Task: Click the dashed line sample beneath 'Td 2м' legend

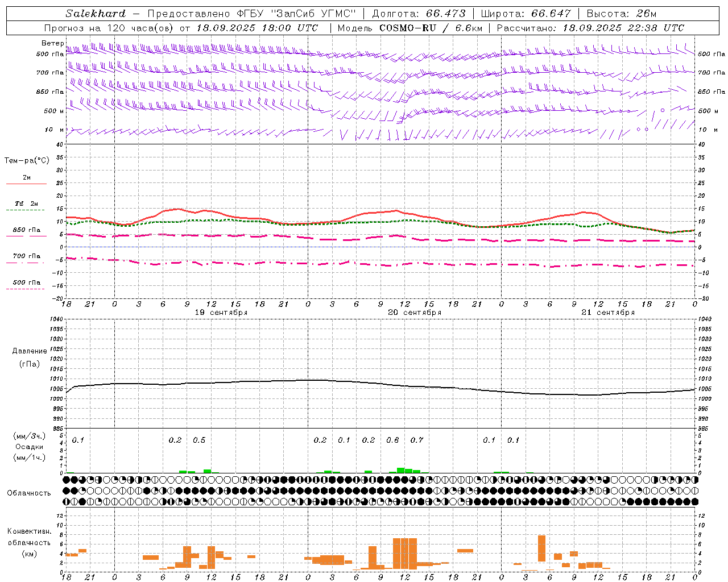Action: [25, 210]
